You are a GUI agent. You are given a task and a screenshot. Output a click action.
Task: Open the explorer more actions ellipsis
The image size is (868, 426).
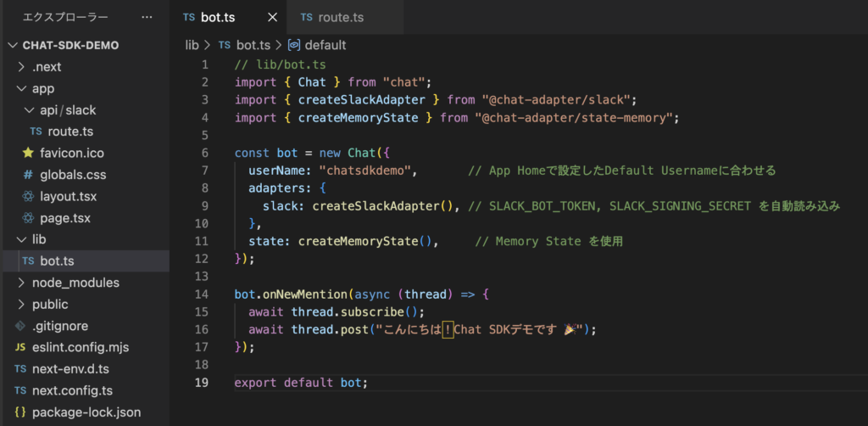pos(147,17)
